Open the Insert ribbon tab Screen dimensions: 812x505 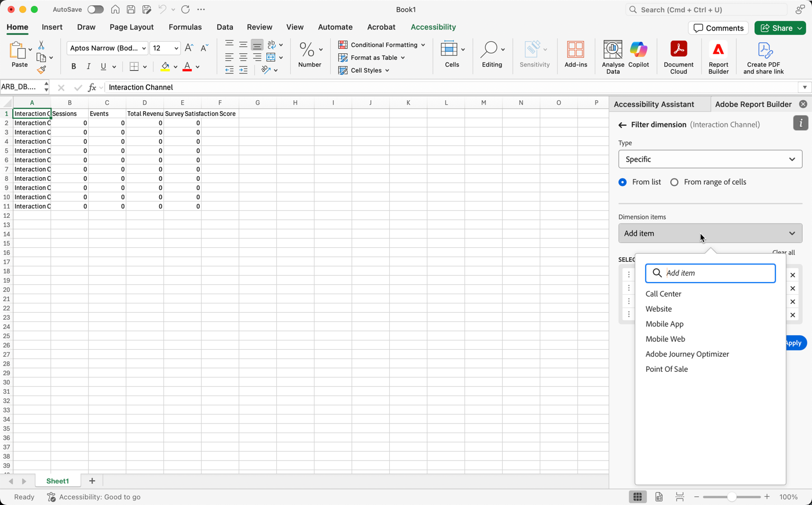click(52, 27)
